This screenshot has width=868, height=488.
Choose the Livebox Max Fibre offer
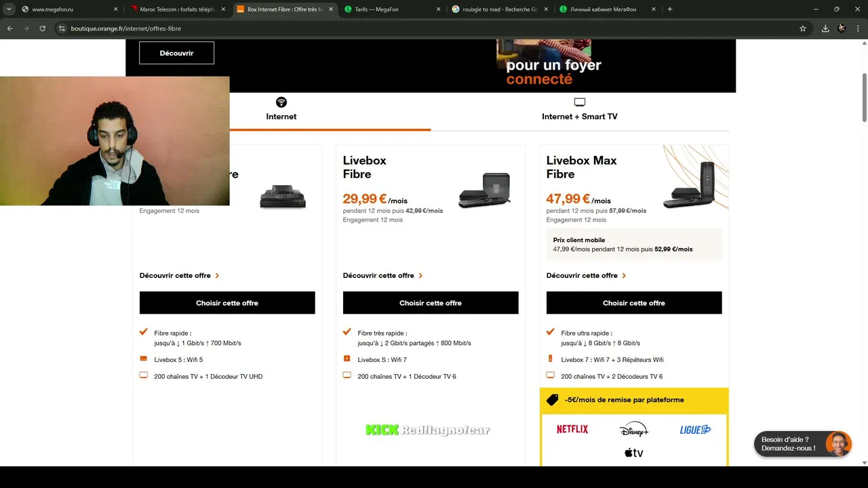click(634, 303)
